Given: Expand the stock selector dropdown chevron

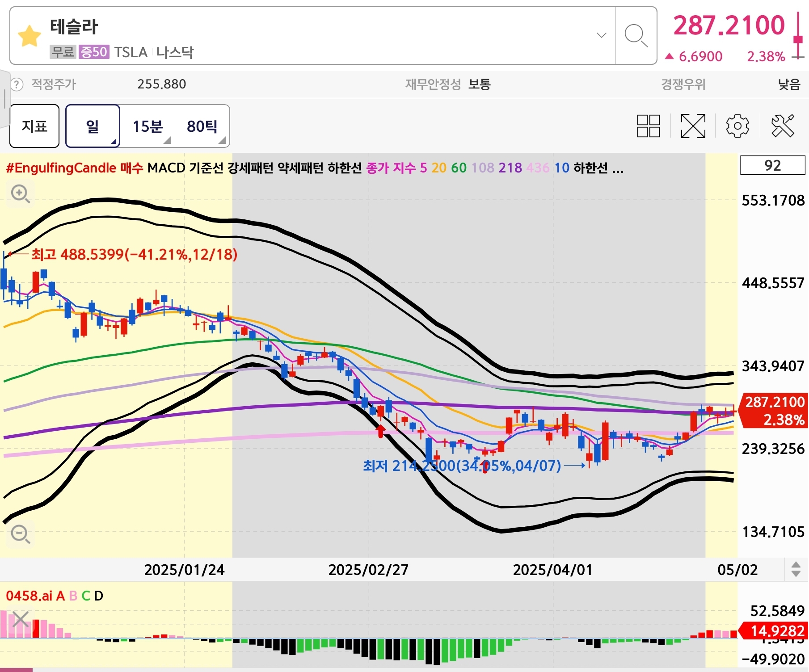Looking at the screenshot, I should coord(602,35).
